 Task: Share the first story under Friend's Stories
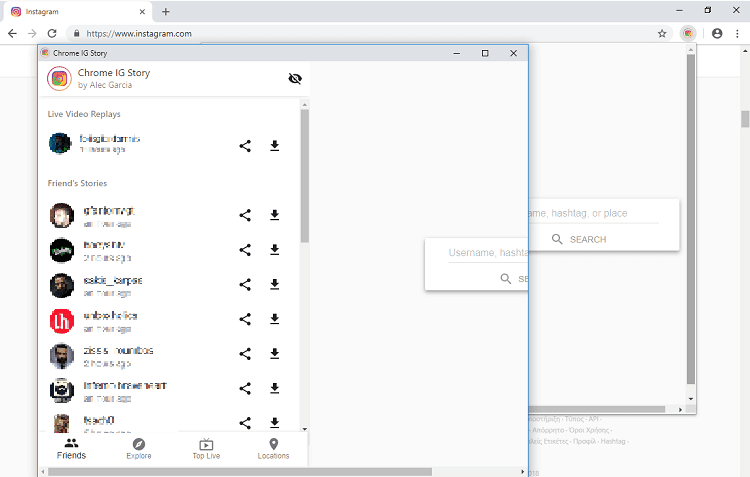pyautogui.click(x=245, y=215)
